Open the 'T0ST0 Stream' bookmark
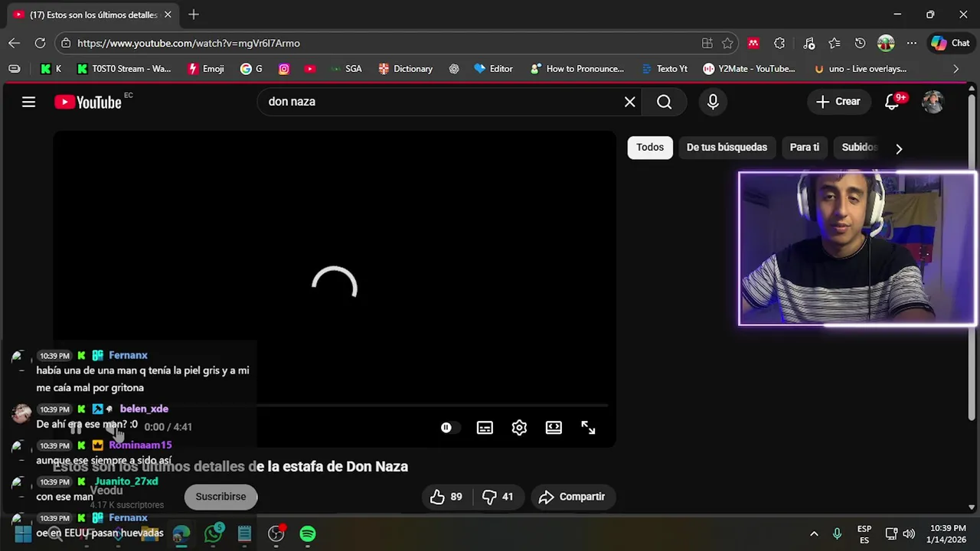 pos(124,69)
